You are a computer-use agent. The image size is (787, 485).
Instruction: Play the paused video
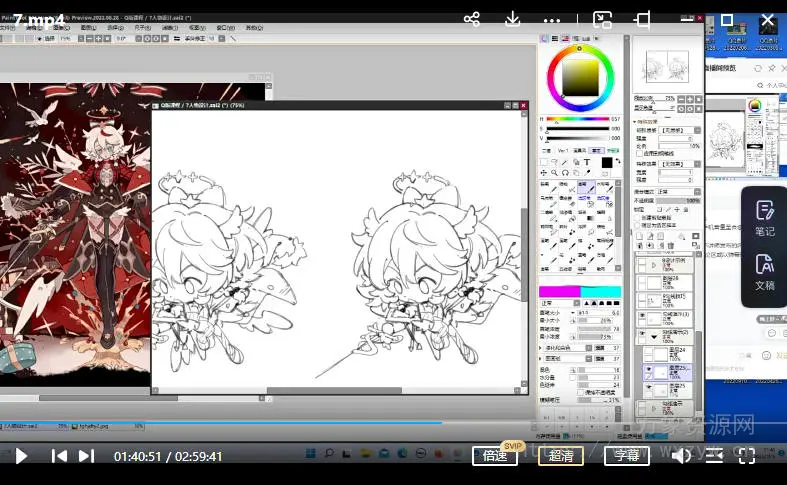pos(21,456)
